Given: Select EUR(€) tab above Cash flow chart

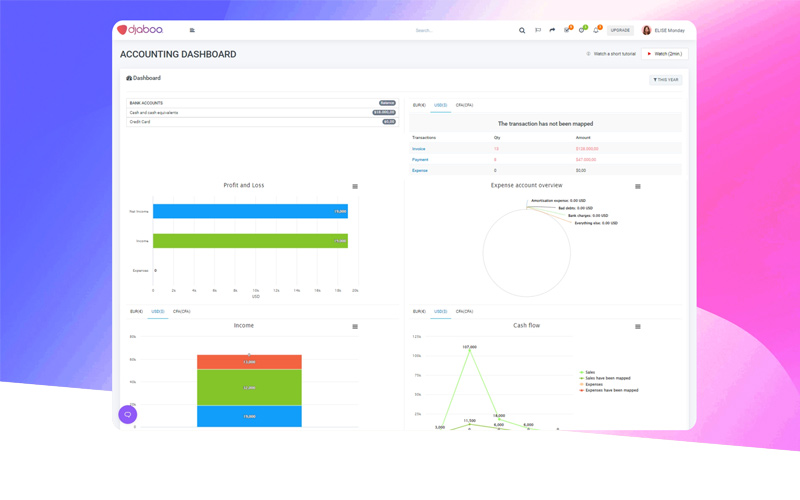Looking at the screenshot, I should pyautogui.click(x=419, y=311).
